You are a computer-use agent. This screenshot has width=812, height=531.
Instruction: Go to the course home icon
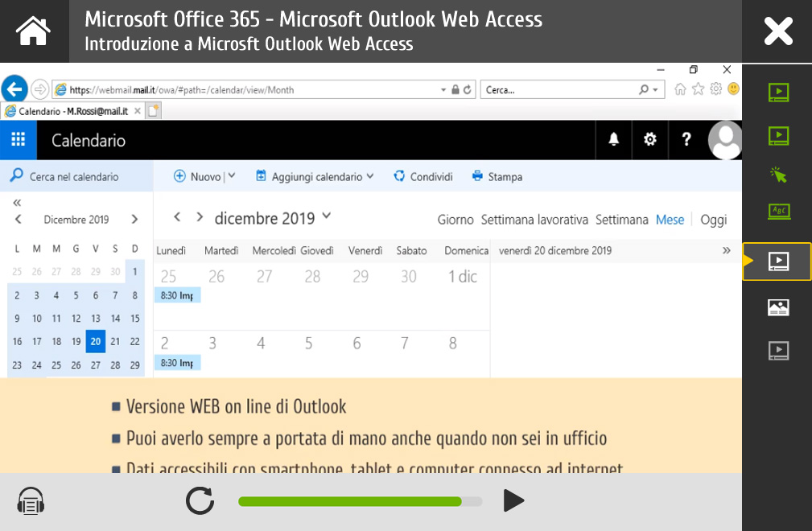tap(33, 31)
